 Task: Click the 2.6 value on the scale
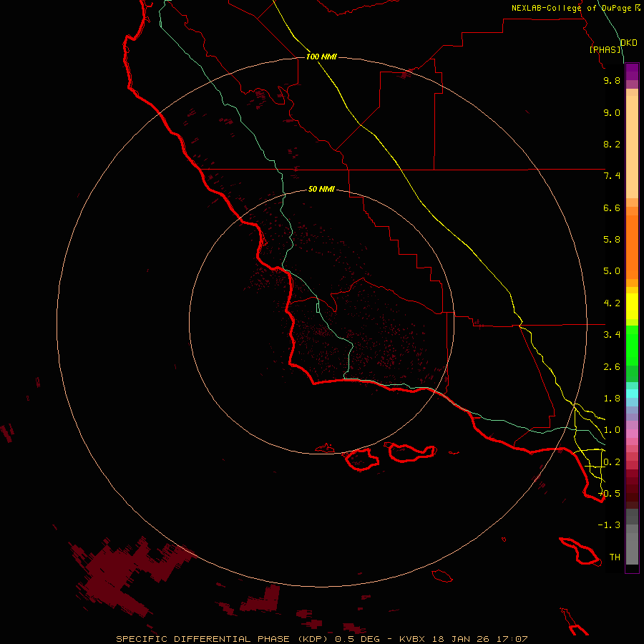pyautogui.click(x=612, y=367)
